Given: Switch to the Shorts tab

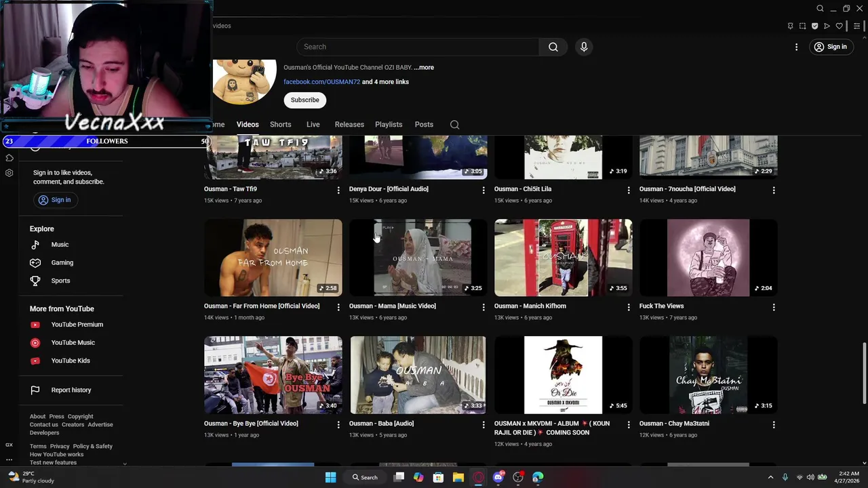Looking at the screenshot, I should click(x=280, y=125).
